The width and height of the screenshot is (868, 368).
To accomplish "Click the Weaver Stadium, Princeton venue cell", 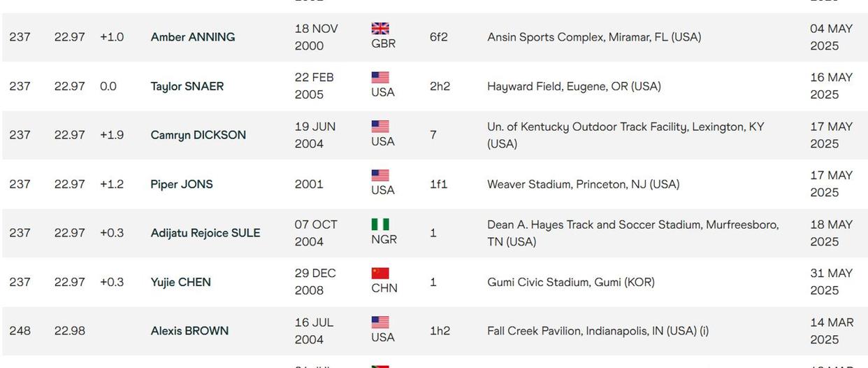I will (583, 184).
